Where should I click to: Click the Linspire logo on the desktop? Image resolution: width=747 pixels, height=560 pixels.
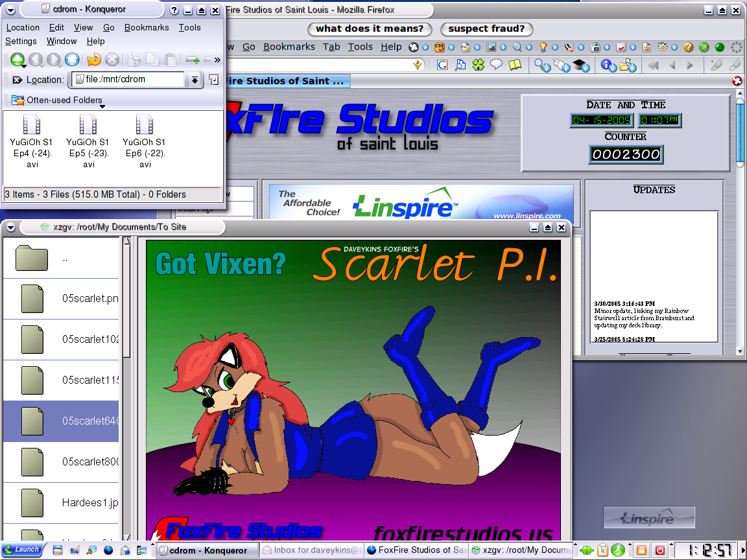tap(648, 517)
